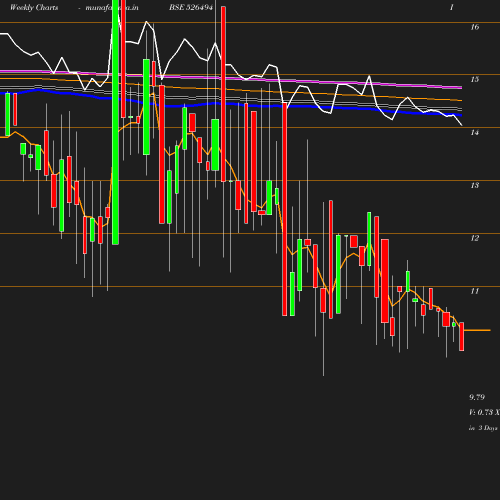Click the price axis label 15
This screenshot has width=500, height=500.
click(x=475, y=79)
